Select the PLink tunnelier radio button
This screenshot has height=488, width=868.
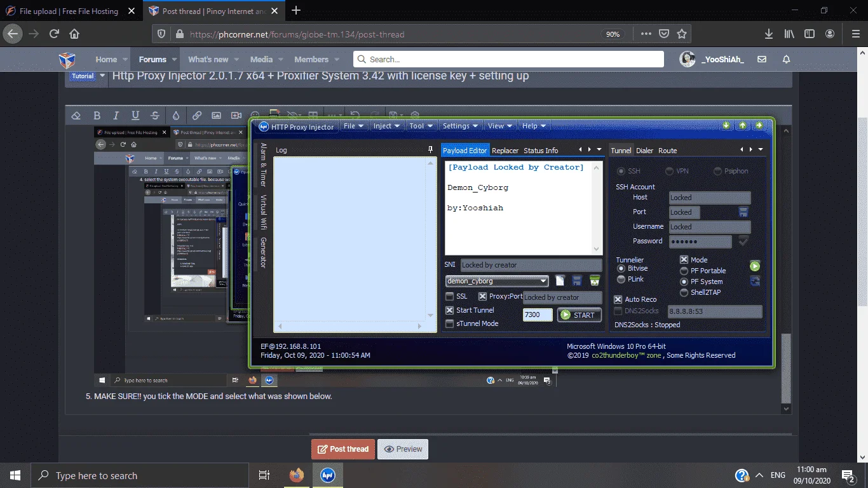[621, 280]
